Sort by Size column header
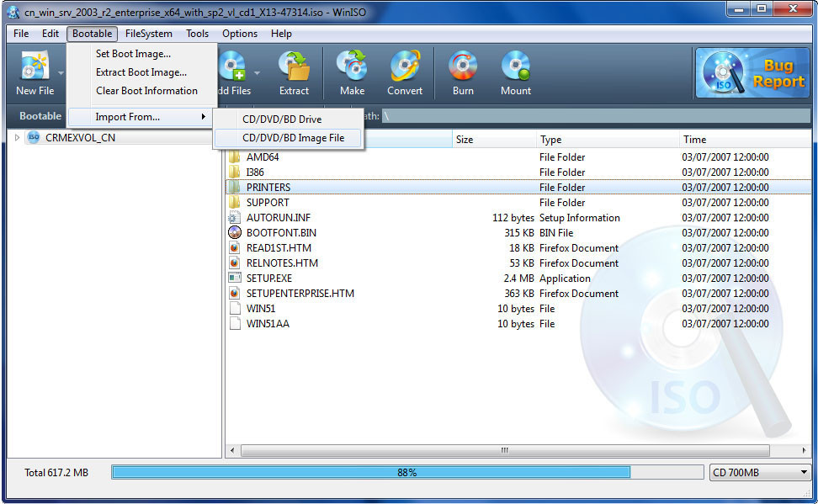Screen dimensions: 818x504 click(x=493, y=140)
